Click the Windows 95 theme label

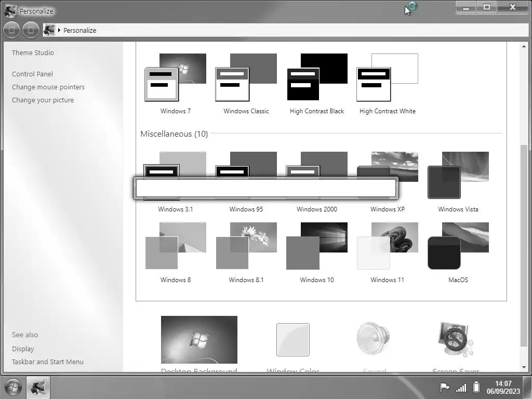pos(246,209)
